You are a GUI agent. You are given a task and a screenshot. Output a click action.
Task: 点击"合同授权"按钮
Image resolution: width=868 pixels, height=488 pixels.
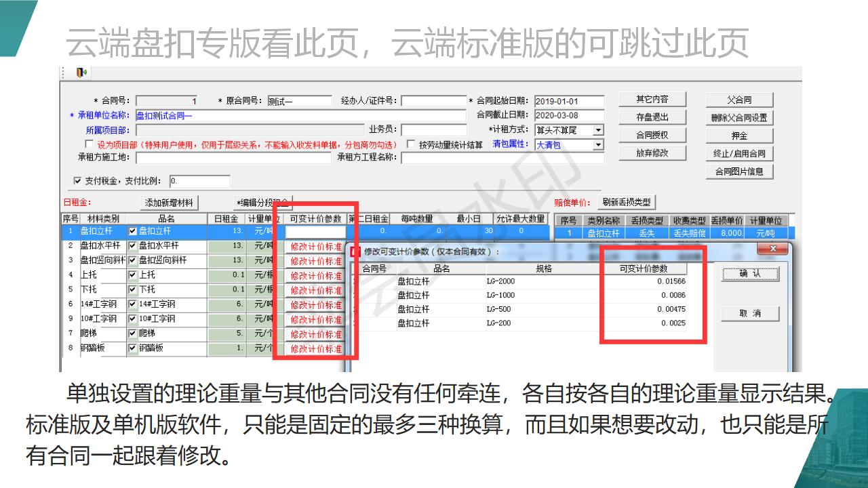click(652, 135)
